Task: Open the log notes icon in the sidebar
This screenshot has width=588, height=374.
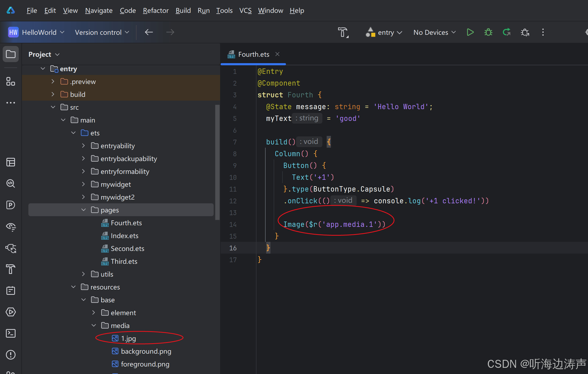Action: click(x=11, y=291)
